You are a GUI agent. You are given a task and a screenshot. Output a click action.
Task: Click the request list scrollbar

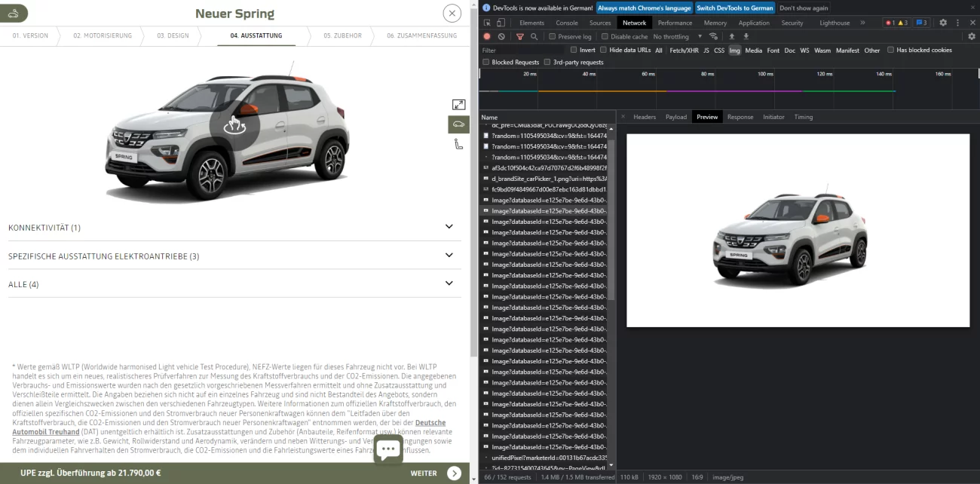tap(612, 219)
